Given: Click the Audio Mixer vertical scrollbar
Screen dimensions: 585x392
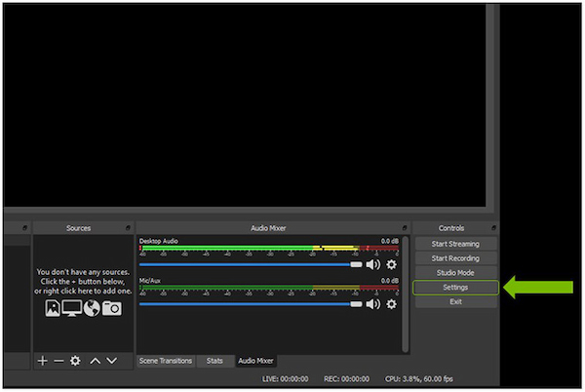Looking at the screenshot, I should coord(406,294).
